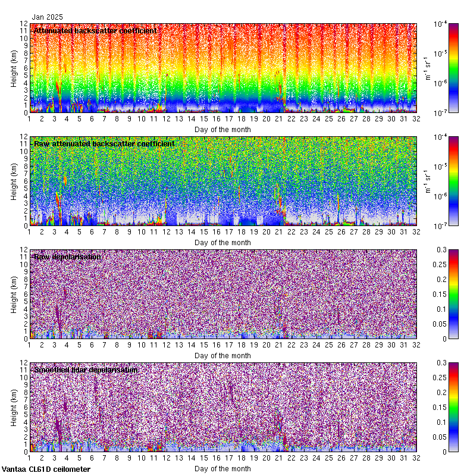Click the Vantaa CL61D ceilometer caption

click(x=46, y=469)
